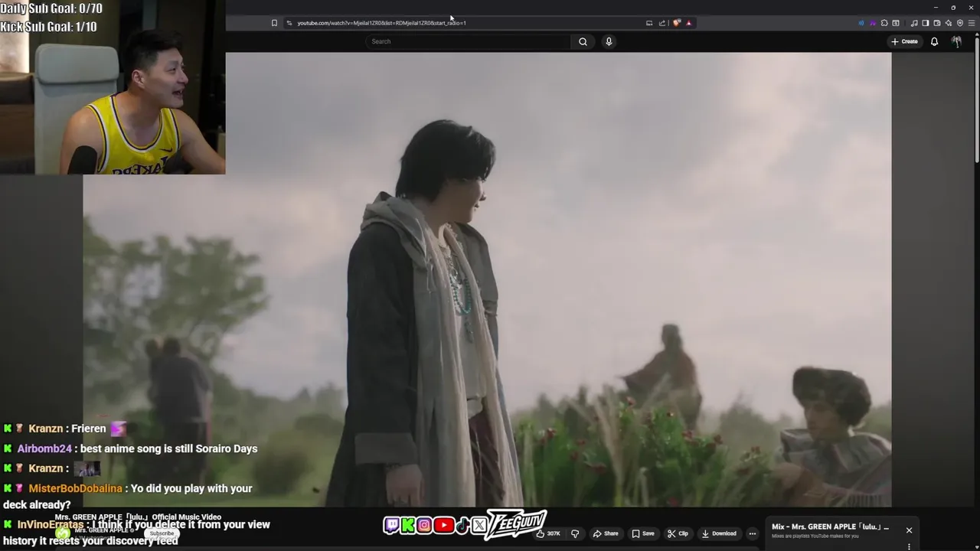This screenshot has width=980, height=551.
Task: Select the browser address bar URL
Action: (381, 23)
